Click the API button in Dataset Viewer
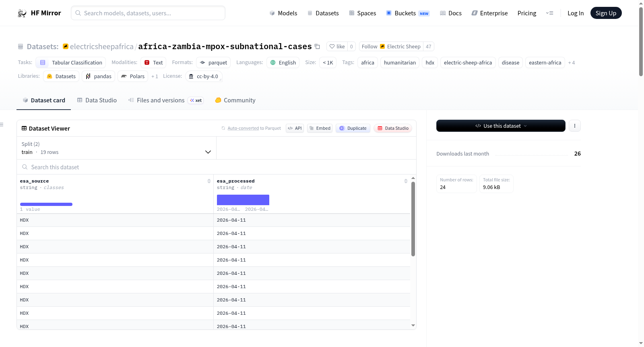 point(295,128)
